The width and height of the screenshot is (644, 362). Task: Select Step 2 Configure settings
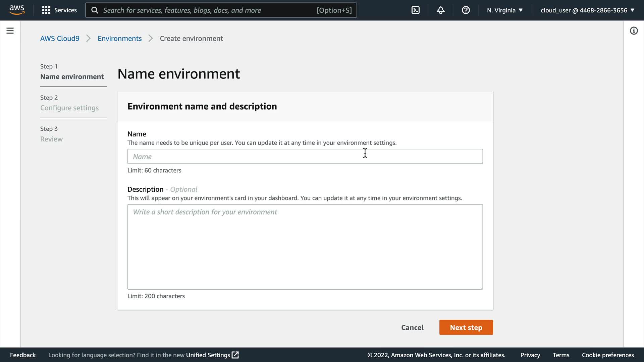pos(69,108)
